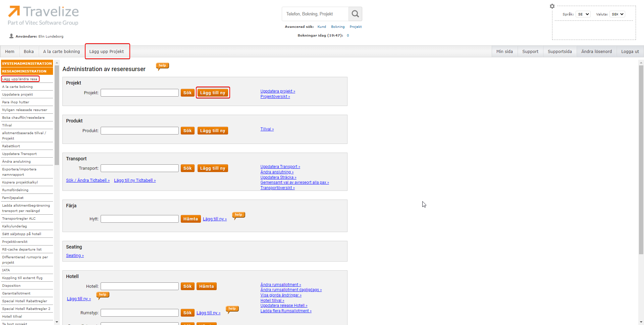This screenshot has width=644, height=325.
Task: Focus the Transport input field
Action: coord(140,168)
